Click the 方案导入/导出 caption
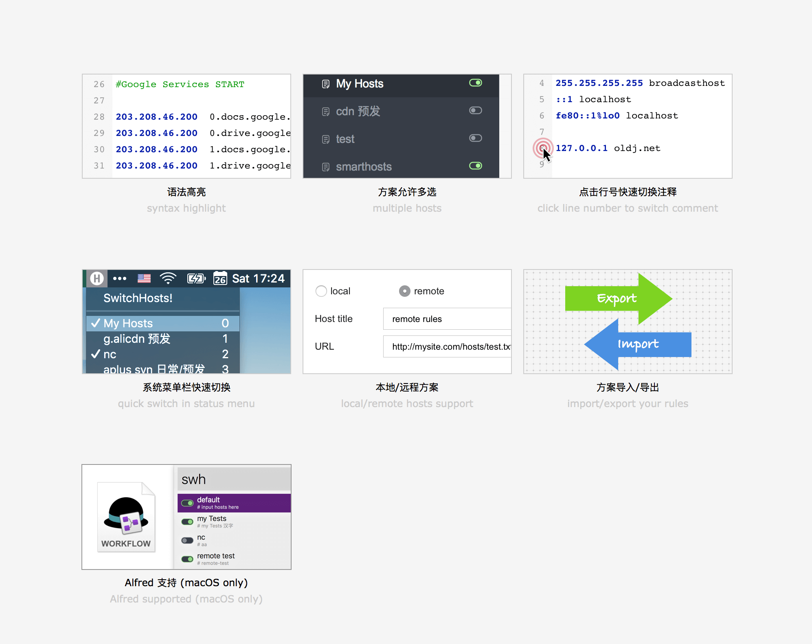812x644 pixels. 628,387
